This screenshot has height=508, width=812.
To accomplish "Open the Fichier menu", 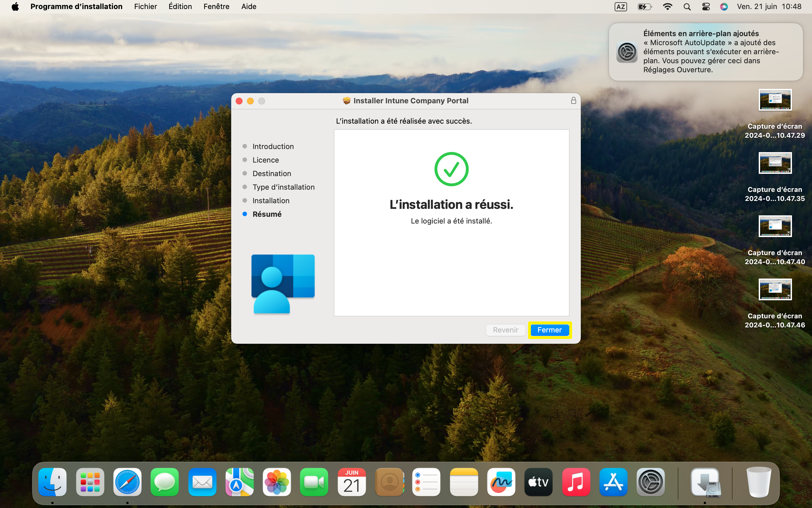I will 145,6.
